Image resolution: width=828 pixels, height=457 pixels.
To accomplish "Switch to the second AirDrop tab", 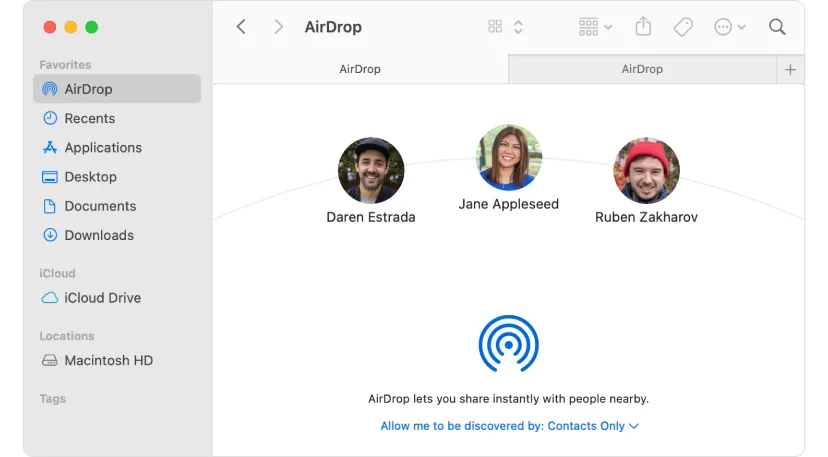I will click(x=642, y=69).
